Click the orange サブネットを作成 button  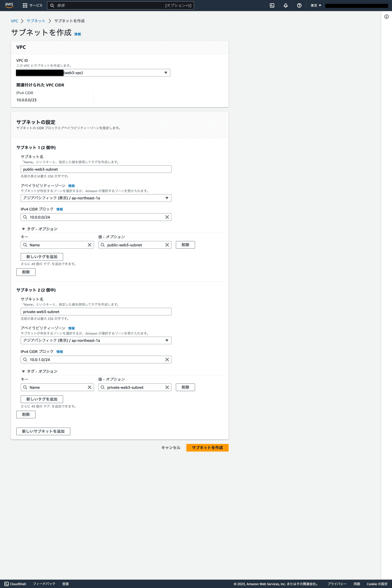[x=207, y=448]
